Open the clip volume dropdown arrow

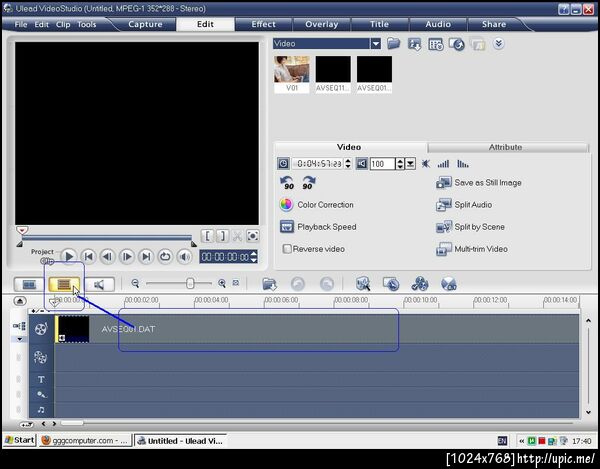click(x=410, y=164)
